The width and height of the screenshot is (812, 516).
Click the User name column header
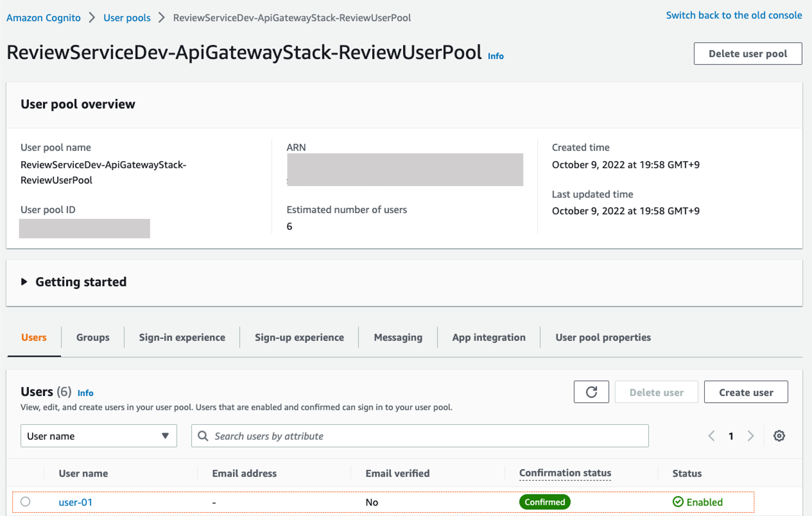tap(83, 473)
